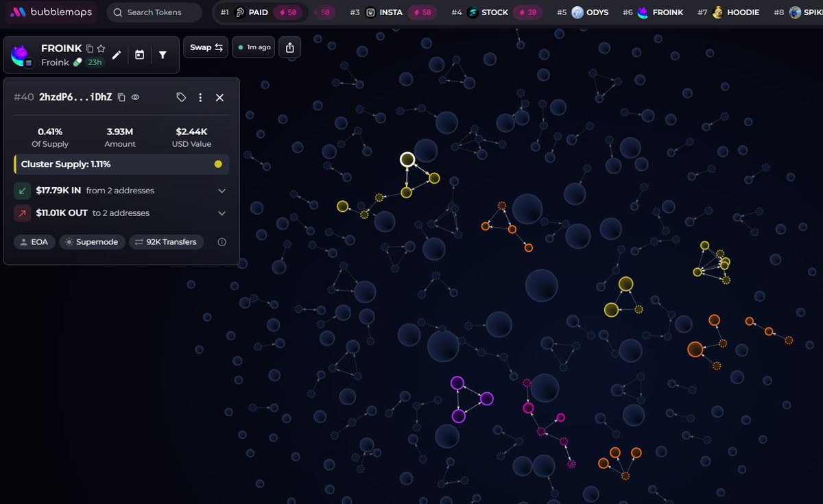Viewport: 823px width, 504px height.
Task: Click the 1m ago refresh button
Action: (253, 47)
